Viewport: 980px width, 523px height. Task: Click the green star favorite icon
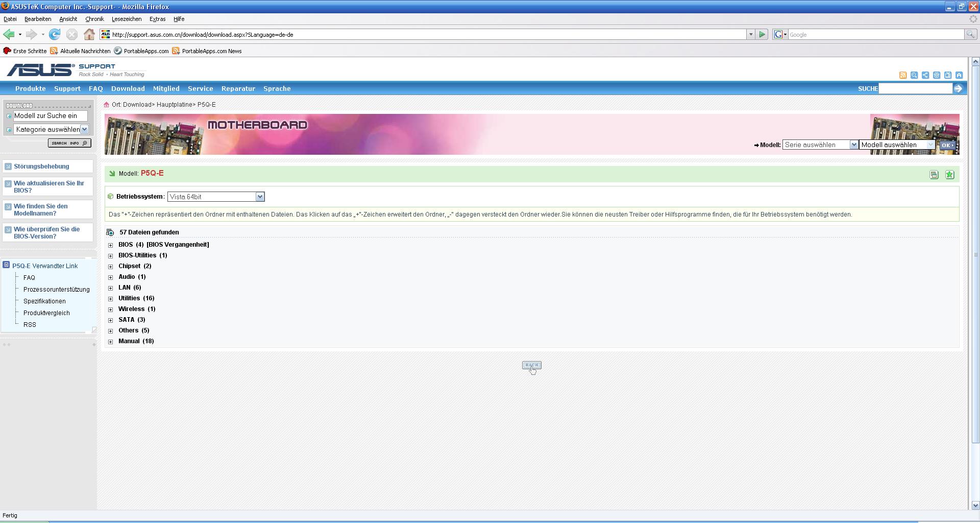click(x=949, y=175)
